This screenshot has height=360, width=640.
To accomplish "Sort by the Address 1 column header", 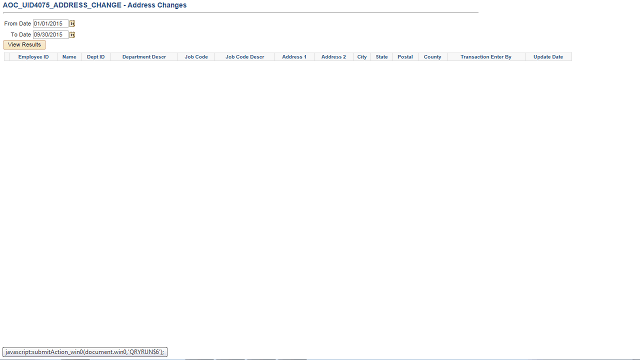I will pos(294,57).
